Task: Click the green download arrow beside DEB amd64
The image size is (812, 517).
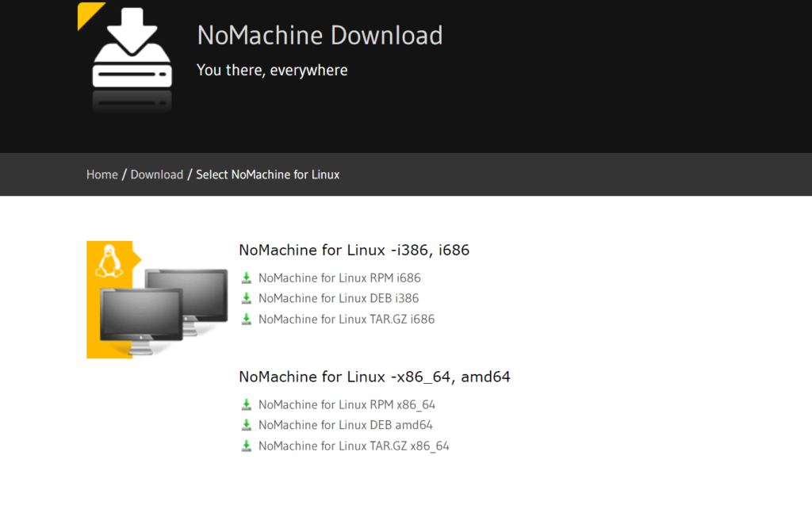Action: click(247, 425)
